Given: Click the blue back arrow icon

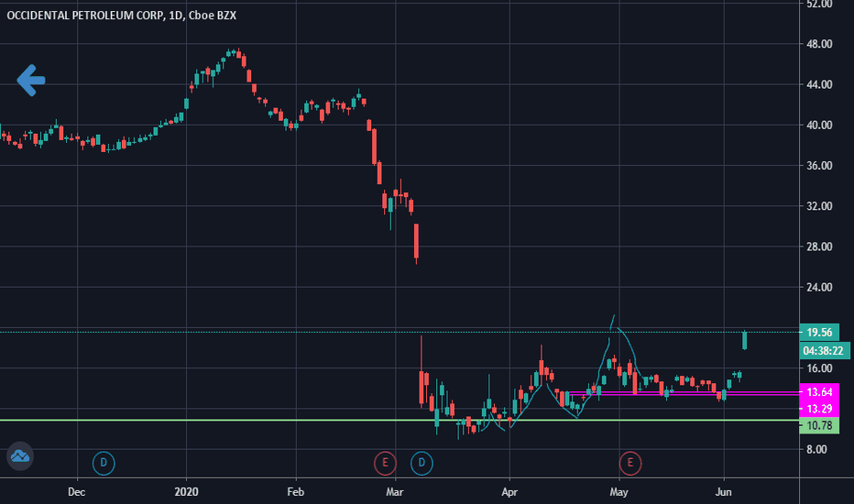Looking at the screenshot, I should [x=30, y=81].
